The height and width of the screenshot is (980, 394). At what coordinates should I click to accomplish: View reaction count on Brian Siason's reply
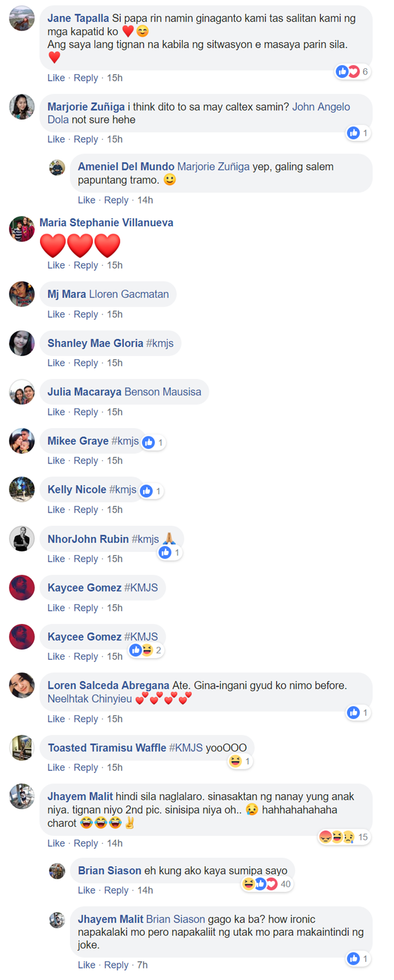point(267,884)
